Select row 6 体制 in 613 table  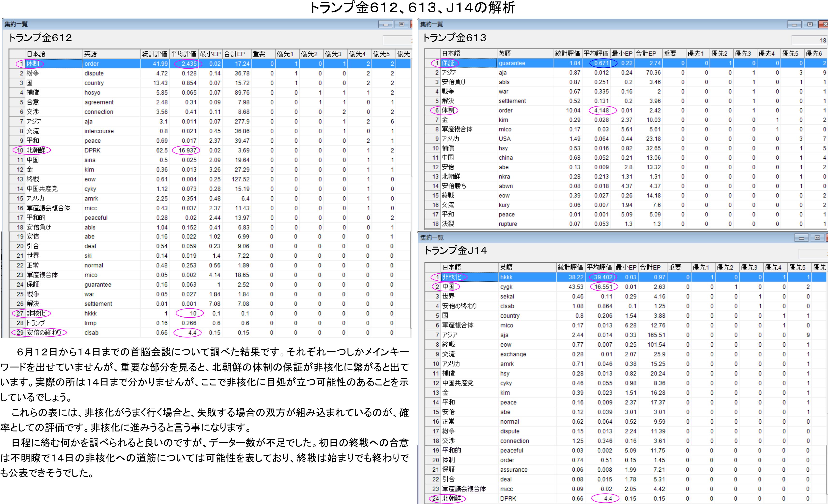tap(448, 110)
